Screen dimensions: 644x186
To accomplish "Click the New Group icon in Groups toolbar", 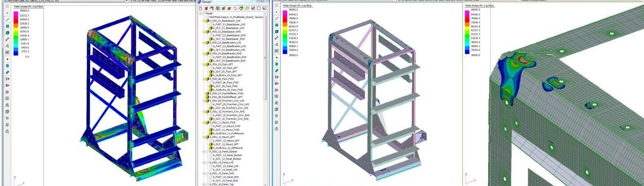I will pyautogui.click(x=200, y=8).
